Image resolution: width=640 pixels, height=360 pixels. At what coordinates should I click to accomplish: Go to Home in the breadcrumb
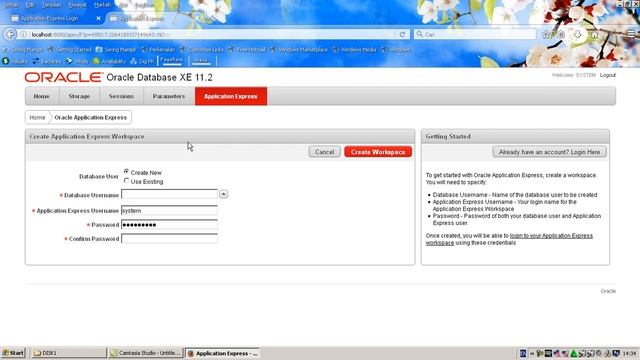coord(37,118)
